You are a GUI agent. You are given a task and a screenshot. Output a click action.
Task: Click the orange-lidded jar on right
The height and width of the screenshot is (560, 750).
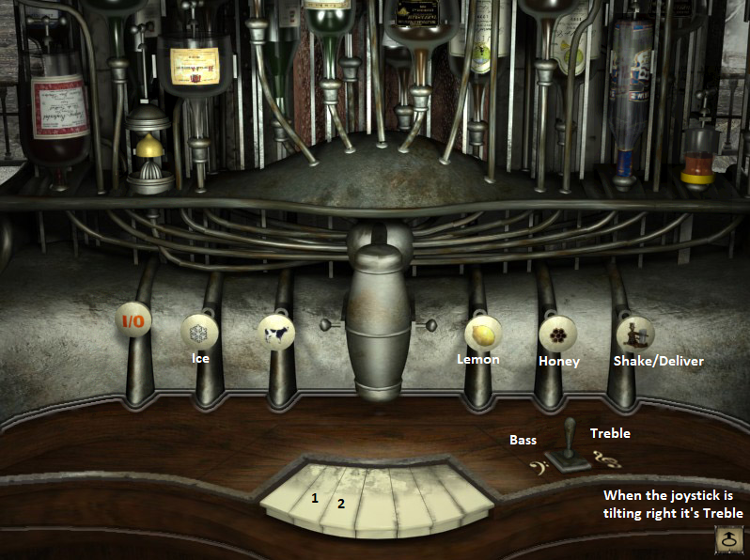pyautogui.click(x=696, y=160)
